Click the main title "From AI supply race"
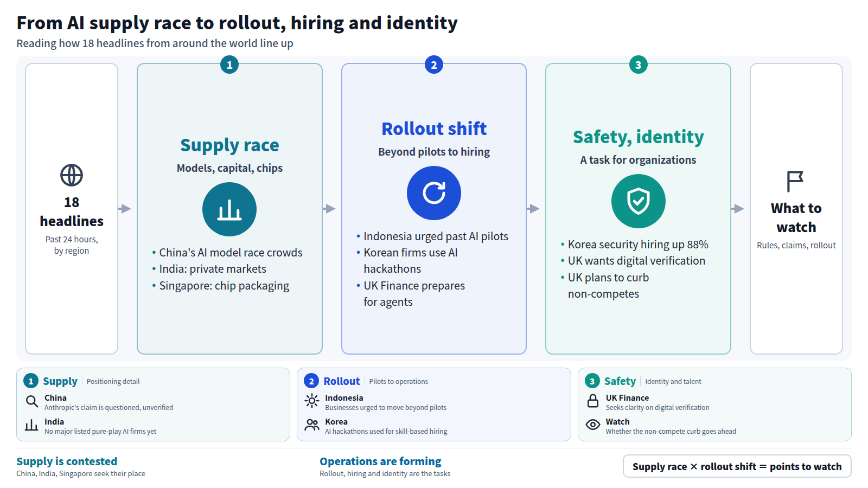Screen dimensions: 868x488 point(237,23)
